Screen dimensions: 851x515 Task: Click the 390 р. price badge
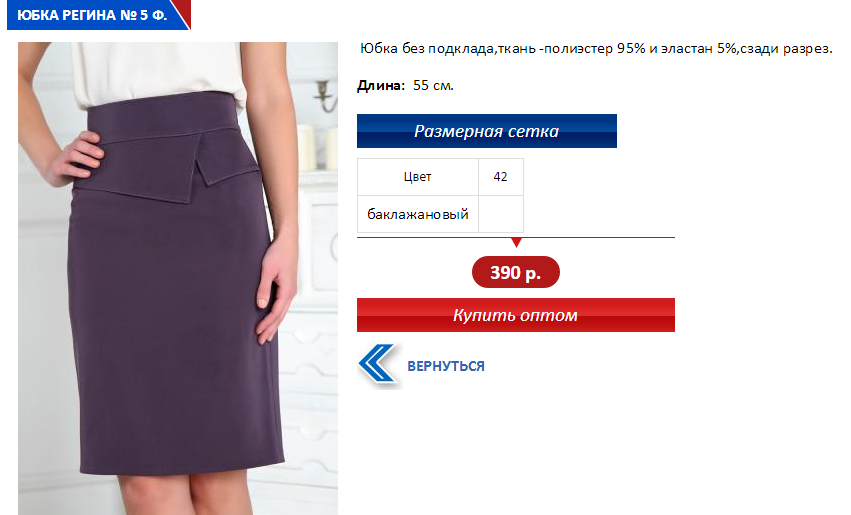[516, 272]
